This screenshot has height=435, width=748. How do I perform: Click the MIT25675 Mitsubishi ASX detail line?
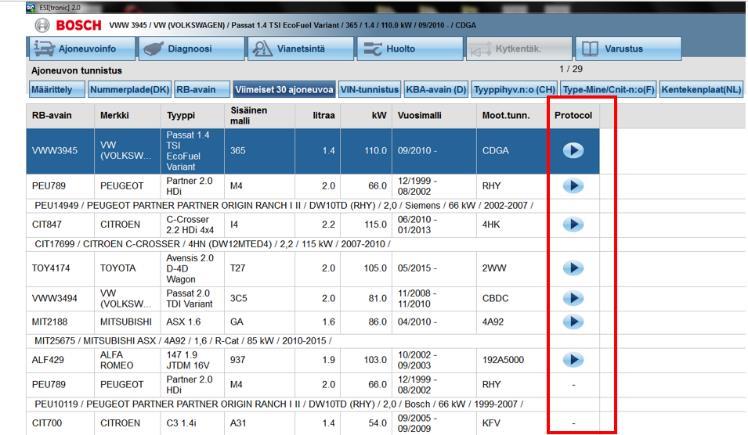pos(183,341)
